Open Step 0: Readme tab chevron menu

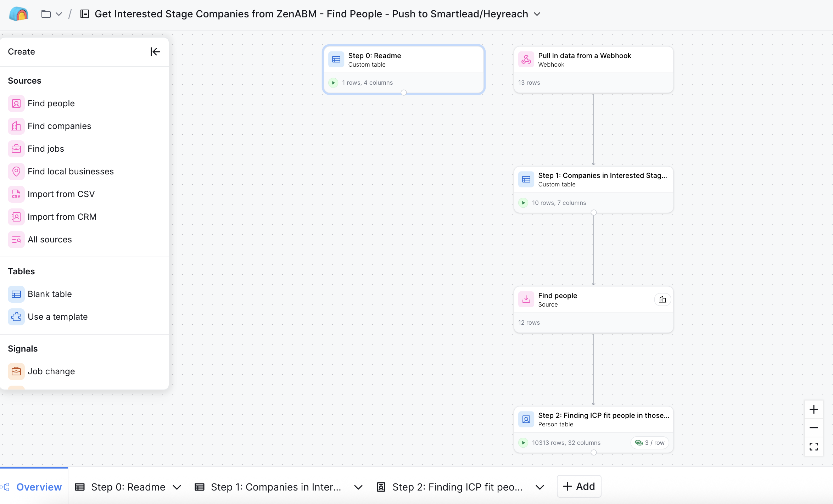[177, 487]
